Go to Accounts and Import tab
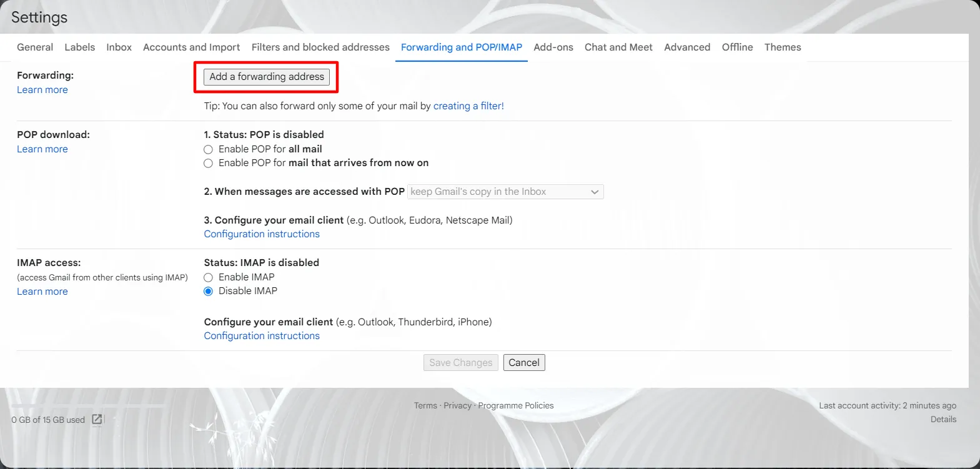 click(x=191, y=47)
